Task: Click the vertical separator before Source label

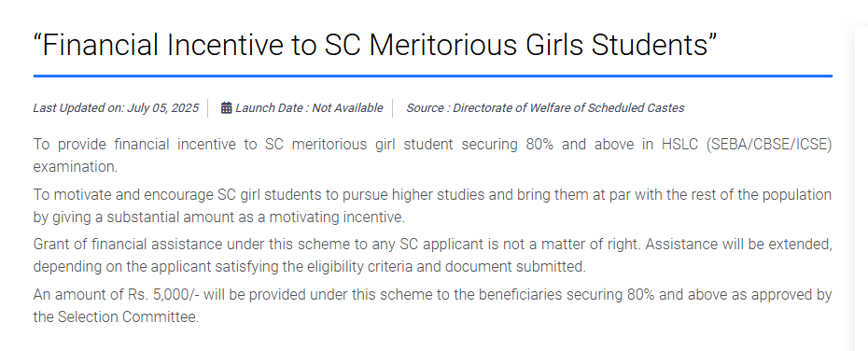Action: click(393, 108)
